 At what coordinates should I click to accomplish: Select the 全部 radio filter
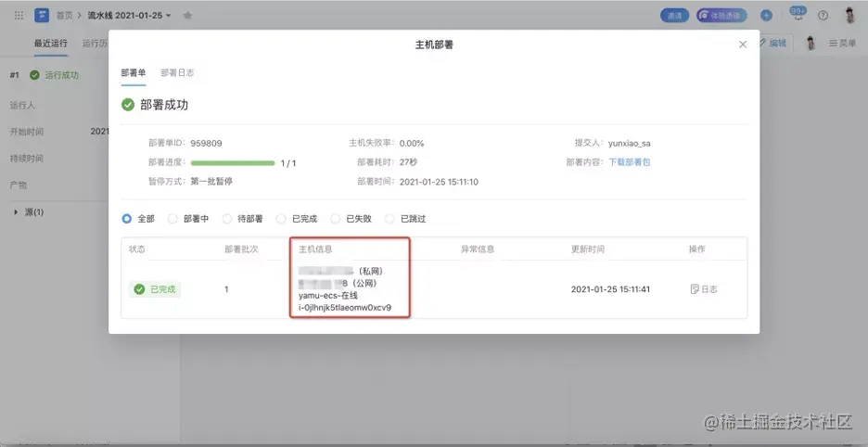(127, 219)
